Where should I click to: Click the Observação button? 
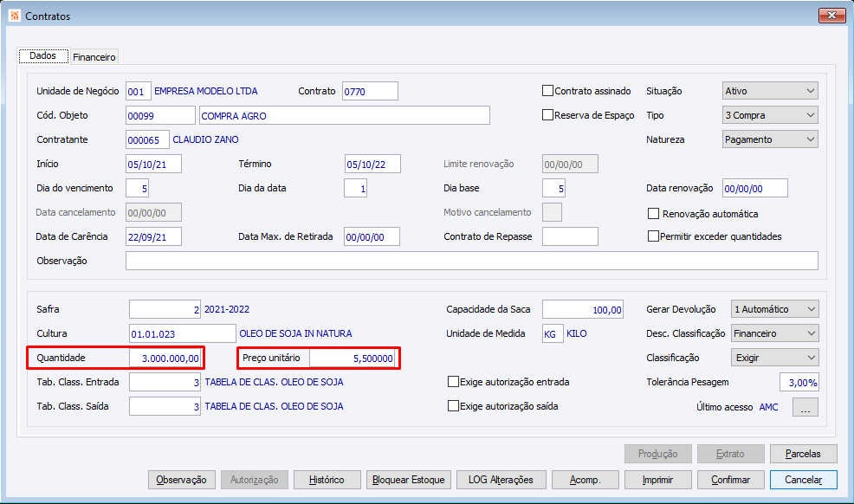point(181,480)
